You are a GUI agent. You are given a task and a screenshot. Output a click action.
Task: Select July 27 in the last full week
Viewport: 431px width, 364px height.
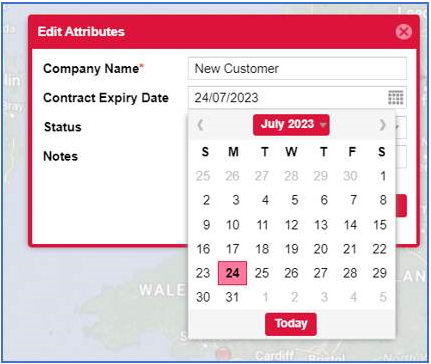pos(321,273)
